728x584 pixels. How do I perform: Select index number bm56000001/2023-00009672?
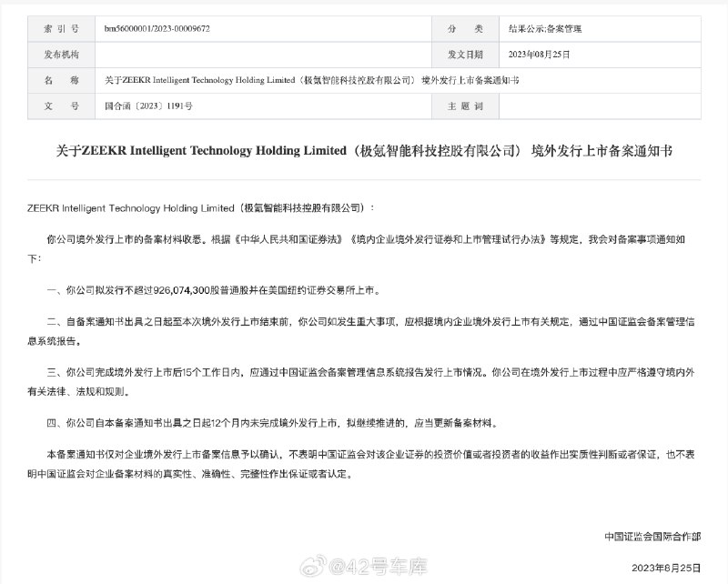click(x=157, y=29)
